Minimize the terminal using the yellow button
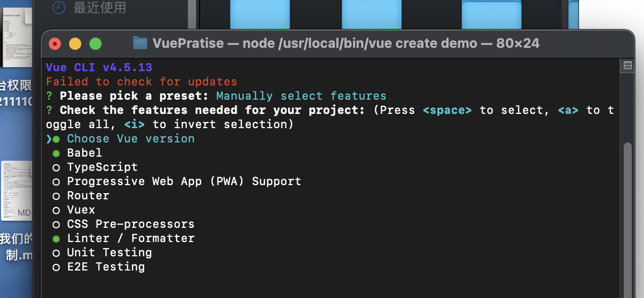 [75, 44]
